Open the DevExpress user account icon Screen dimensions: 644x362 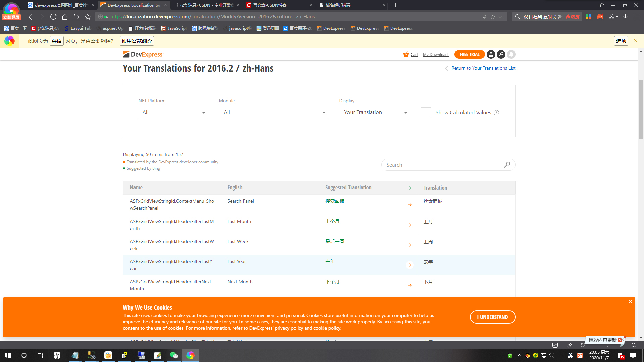pyautogui.click(x=491, y=54)
